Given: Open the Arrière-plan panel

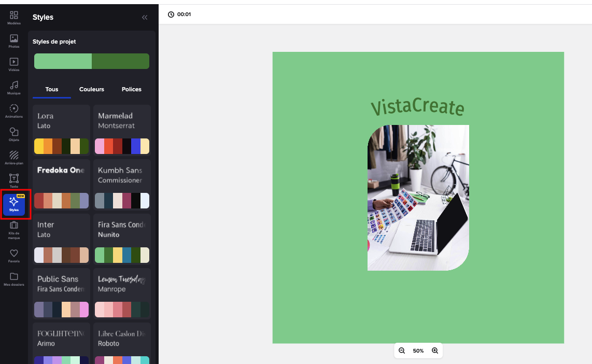Looking at the screenshot, I should point(14,158).
